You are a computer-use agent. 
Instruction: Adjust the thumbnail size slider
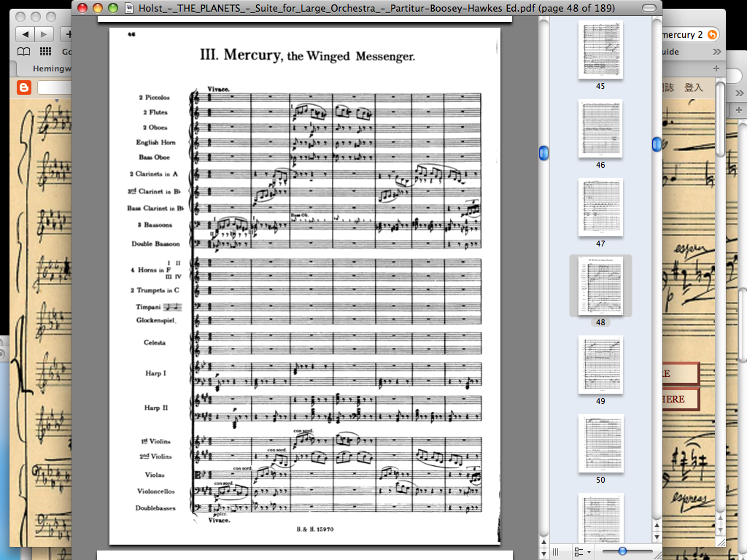[x=622, y=551]
